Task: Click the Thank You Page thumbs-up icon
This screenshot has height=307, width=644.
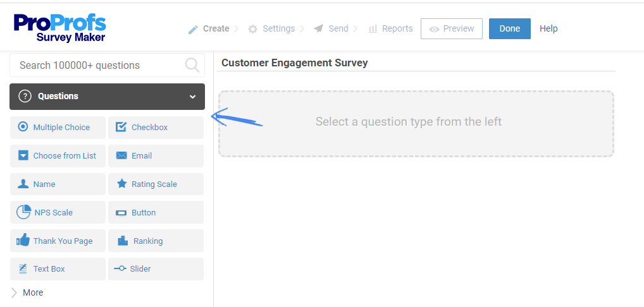Action: 23,240
